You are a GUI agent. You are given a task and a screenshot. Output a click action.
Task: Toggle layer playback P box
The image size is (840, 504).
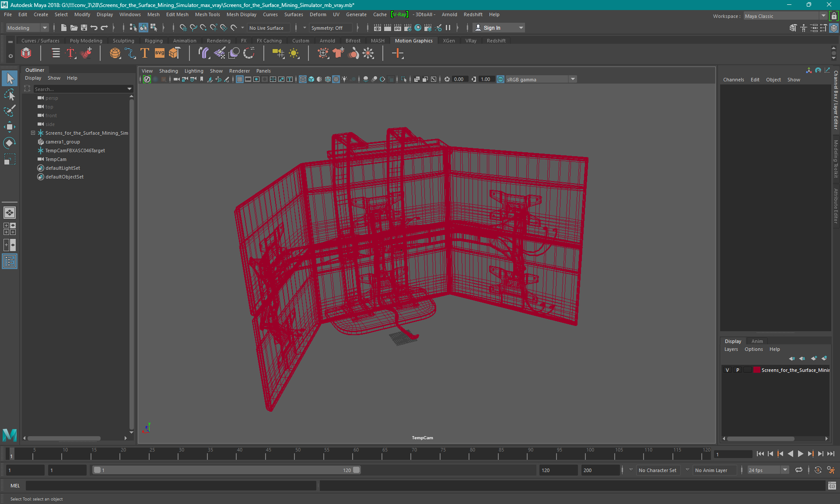[x=738, y=370]
